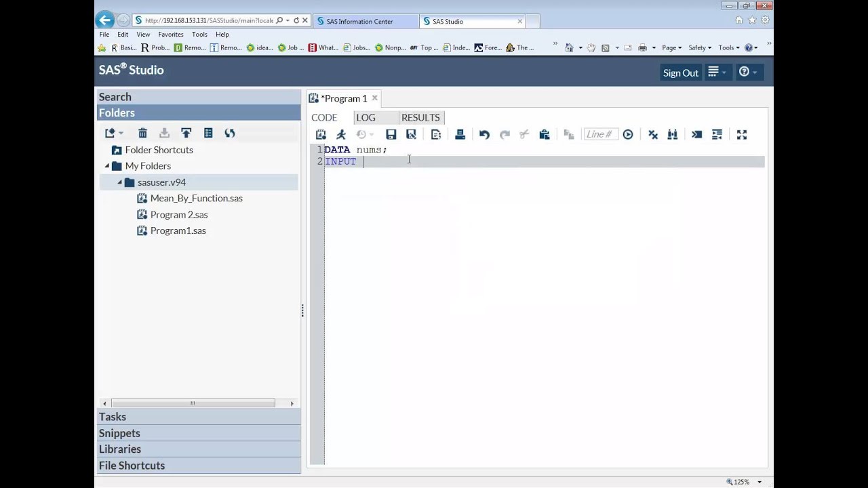
Task: Switch to the RESULTS tab
Action: point(420,117)
